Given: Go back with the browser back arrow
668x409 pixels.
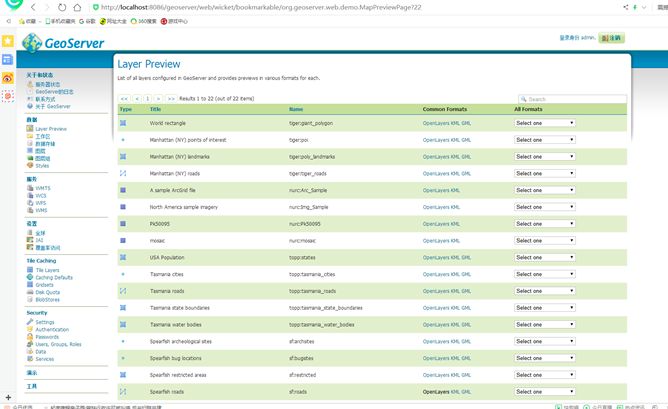Looking at the screenshot, I should point(33,7).
